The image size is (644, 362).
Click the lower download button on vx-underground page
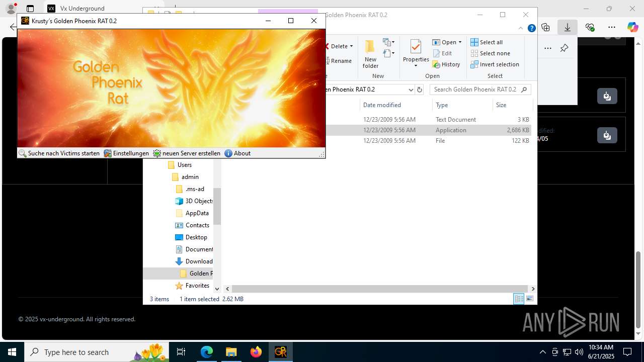click(x=607, y=135)
